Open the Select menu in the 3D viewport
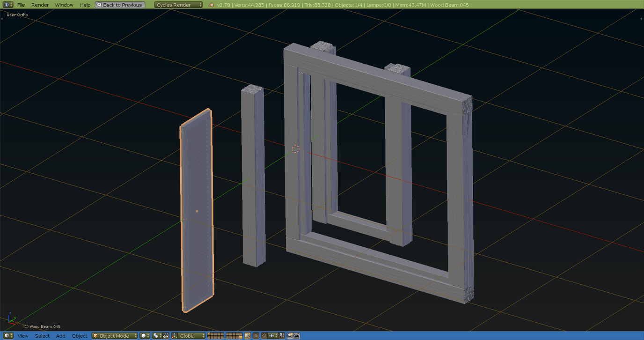644x340 pixels. point(42,336)
